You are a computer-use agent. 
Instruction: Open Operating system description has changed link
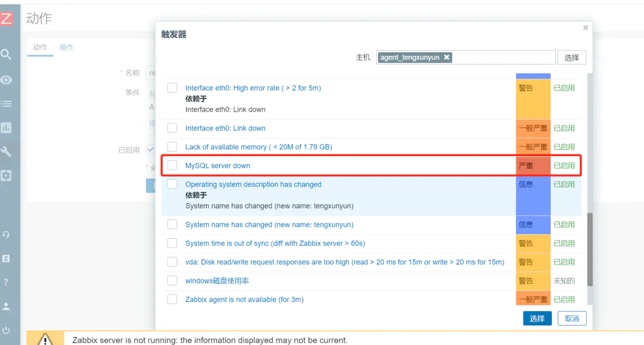tap(253, 185)
